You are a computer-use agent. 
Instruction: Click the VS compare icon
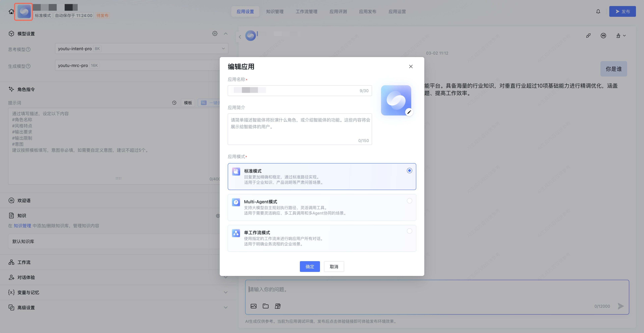[603, 36]
